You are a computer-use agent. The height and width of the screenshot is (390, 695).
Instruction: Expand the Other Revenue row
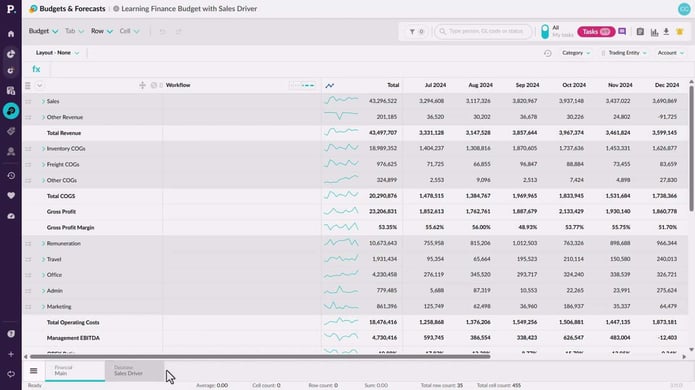[43, 117]
